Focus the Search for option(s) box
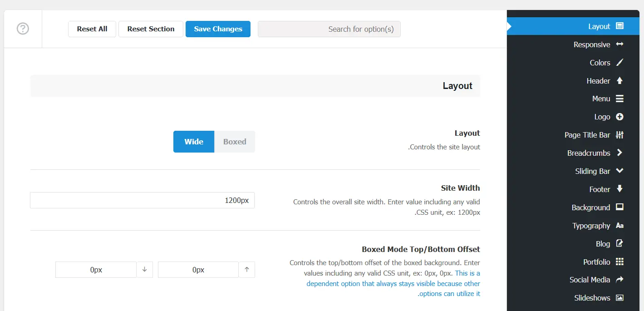The height and width of the screenshot is (311, 644). coord(329,29)
